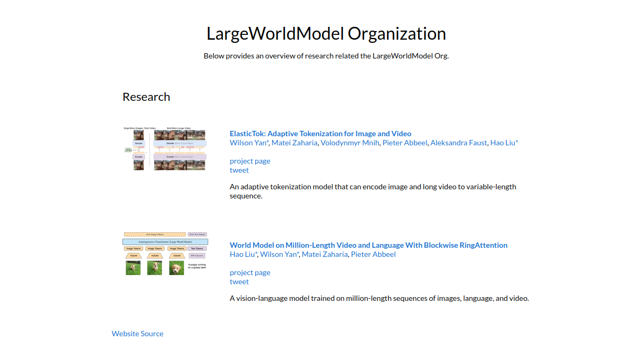Open the World Model project page link

pyautogui.click(x=250, y=272)
